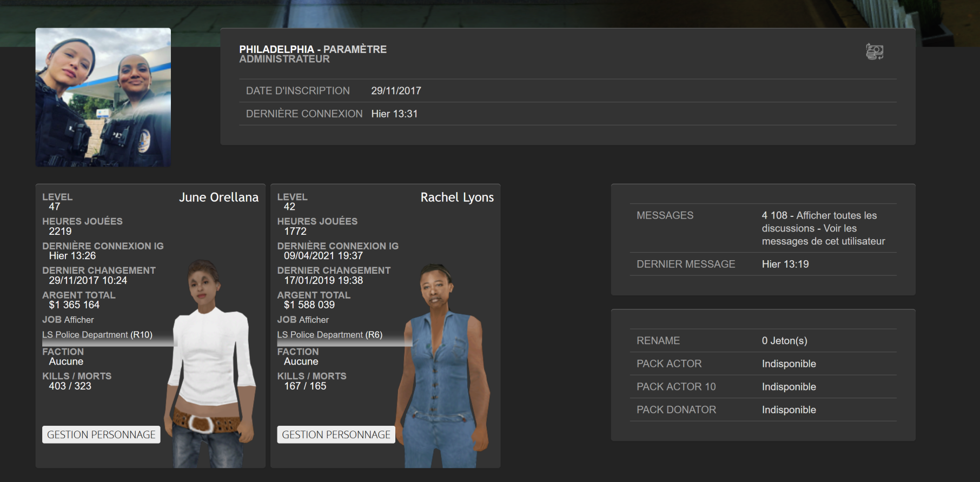The image size is (980, 482).
Task: Click the Administrateur rank label
Action: tap(284, 59)
